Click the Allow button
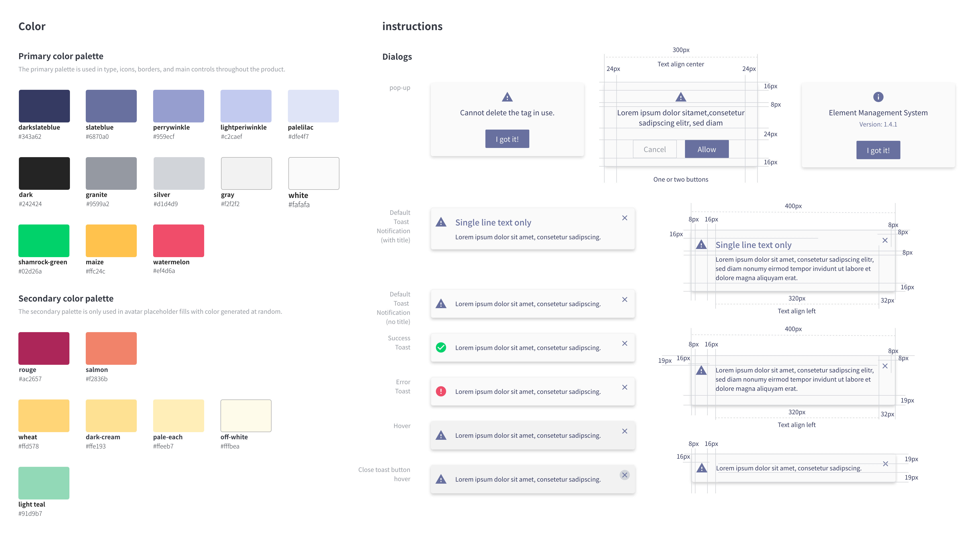This screenshot has width=980, height=551. tap(707, 149)
